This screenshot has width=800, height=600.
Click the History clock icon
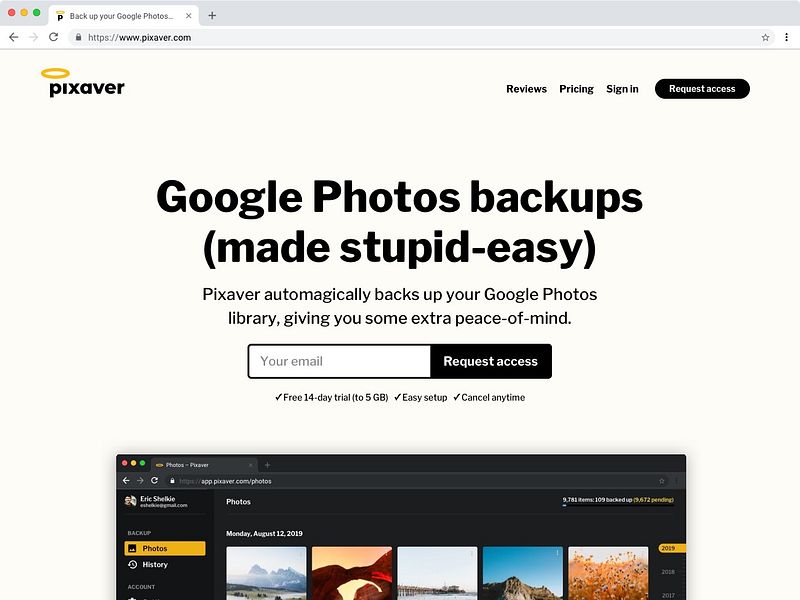(133, 565)
